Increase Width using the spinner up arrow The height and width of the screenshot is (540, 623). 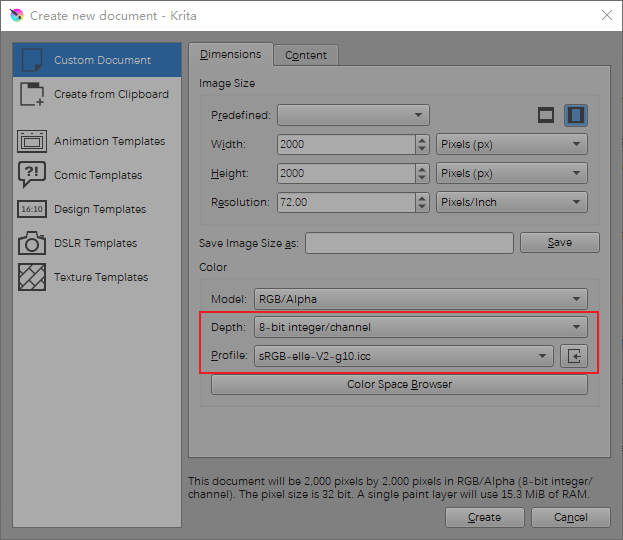pyautogui.click(x=422, y=139)
